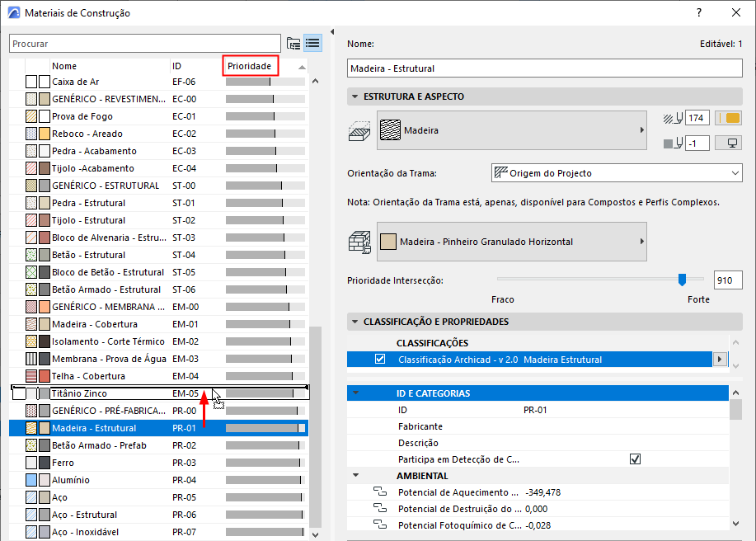Viewport: 756px width, 541px height.
Task: Select GENÉRICO - PRÉ-FABRICA... row
Action: pos(158,411)
